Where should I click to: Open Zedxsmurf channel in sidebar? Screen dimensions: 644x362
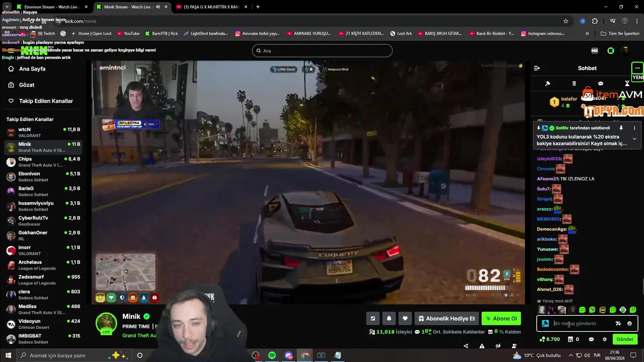pos(43,280)
